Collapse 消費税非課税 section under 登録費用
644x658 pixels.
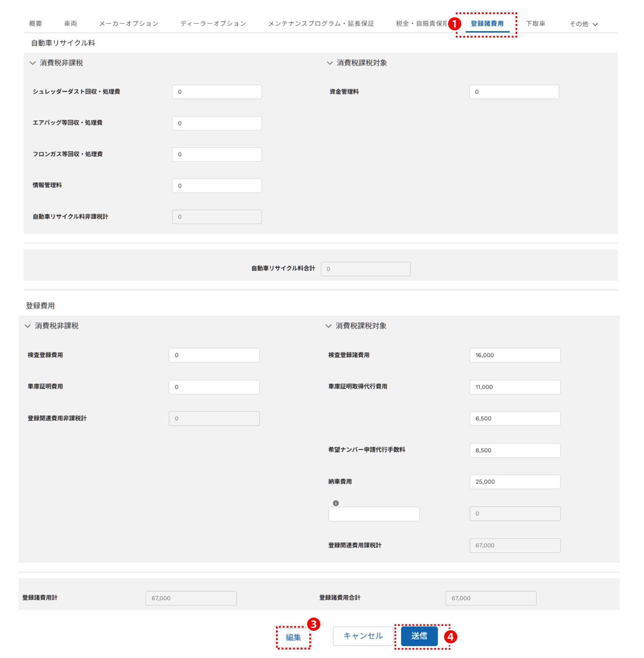click(x=28, y=326)
